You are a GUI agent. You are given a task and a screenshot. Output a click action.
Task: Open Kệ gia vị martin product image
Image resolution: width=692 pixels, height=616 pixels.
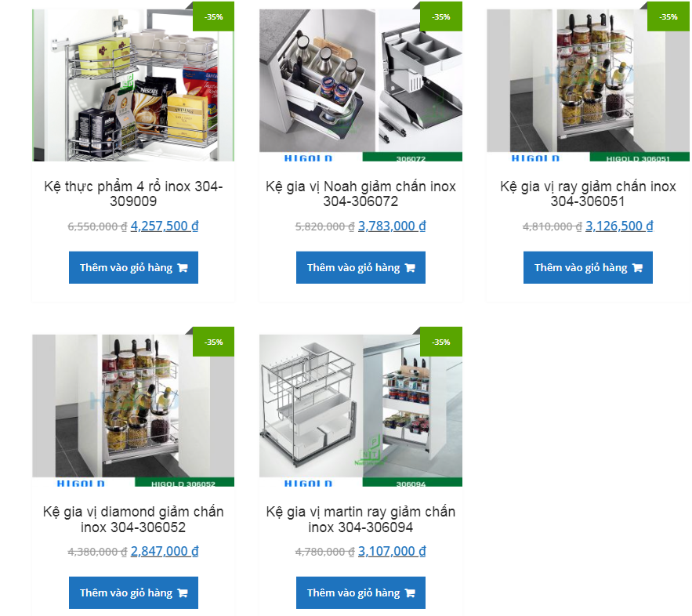pyautogui.click(x=360, y=411)
